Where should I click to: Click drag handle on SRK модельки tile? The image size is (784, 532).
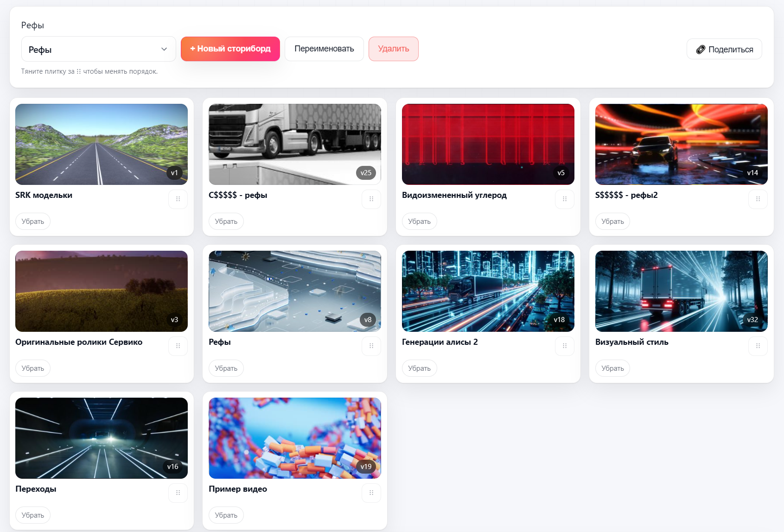[x=178, y=199]
